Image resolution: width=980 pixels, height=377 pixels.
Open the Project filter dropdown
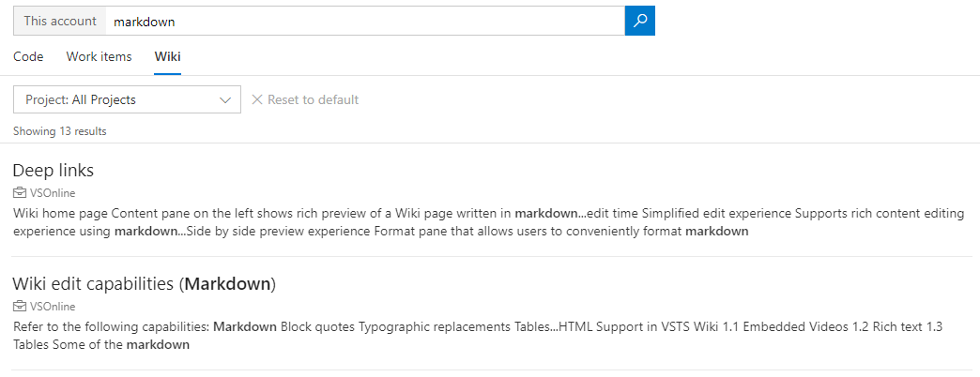click(127, 99)
